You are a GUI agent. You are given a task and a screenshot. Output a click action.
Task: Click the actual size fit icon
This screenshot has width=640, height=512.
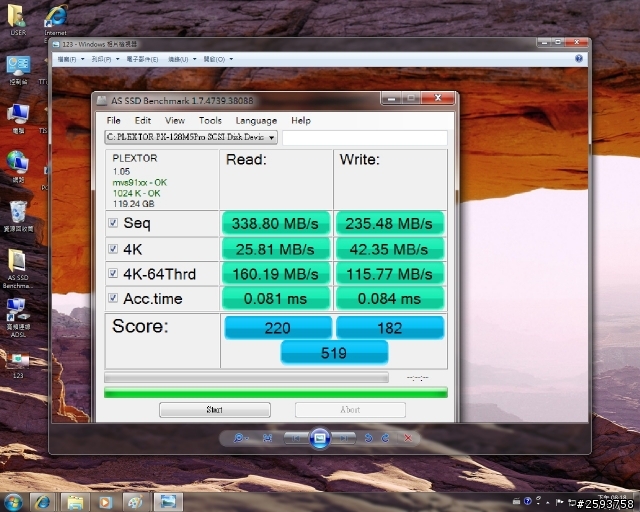tap(267, 438)
